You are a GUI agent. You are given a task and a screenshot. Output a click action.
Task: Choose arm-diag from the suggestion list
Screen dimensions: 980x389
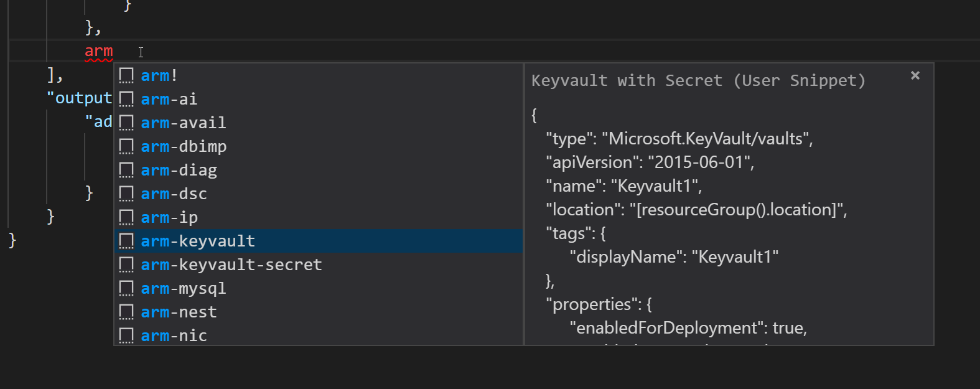tap(179, 171)
